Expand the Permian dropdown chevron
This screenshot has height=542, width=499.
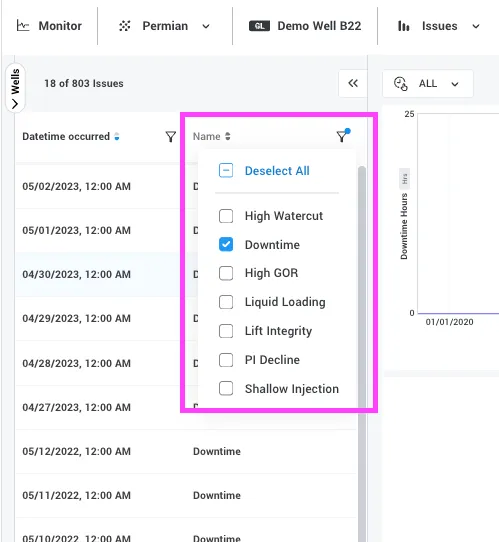[206, 26]
